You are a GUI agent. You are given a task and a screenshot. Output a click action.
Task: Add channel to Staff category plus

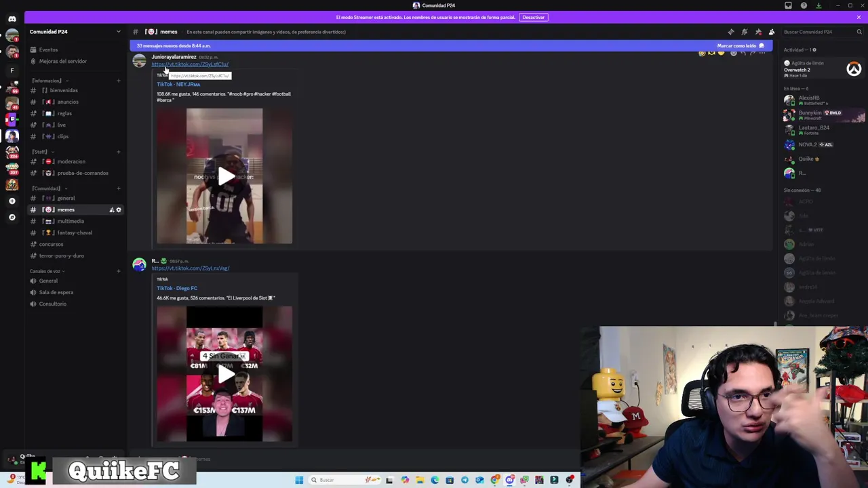(118, 152)
